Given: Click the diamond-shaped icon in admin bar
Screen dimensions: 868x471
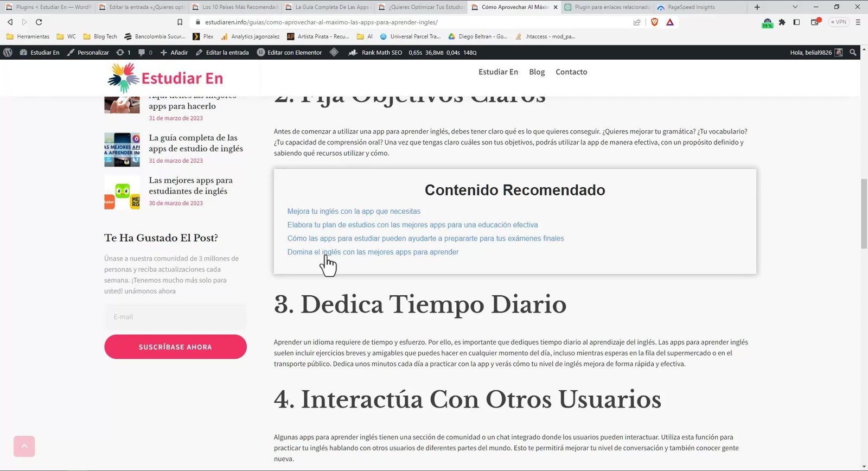Looking at the screenshot, I should tap(334, 53).
